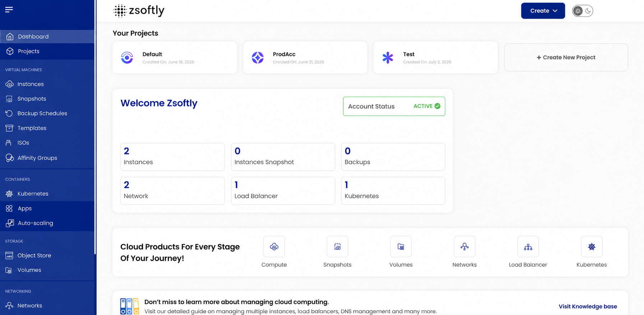Screen dimensions: 644x315
Task: Click the zsoftly logo
Action: 139,10
